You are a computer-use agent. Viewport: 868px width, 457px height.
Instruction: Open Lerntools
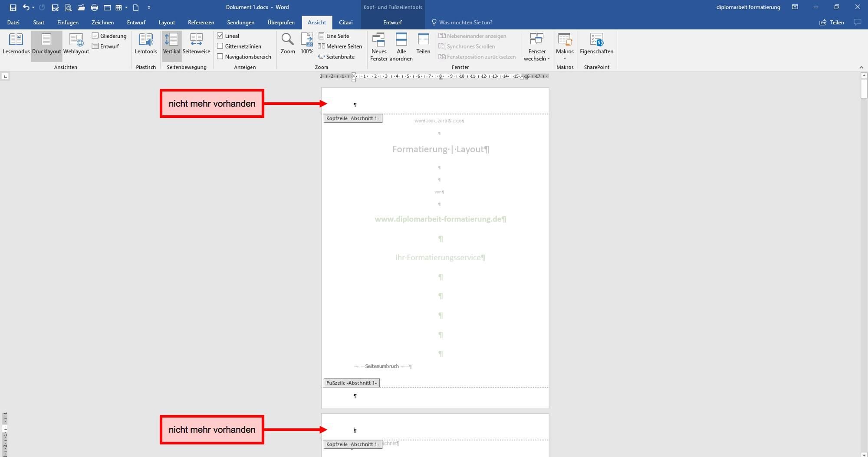coord(146,45)
